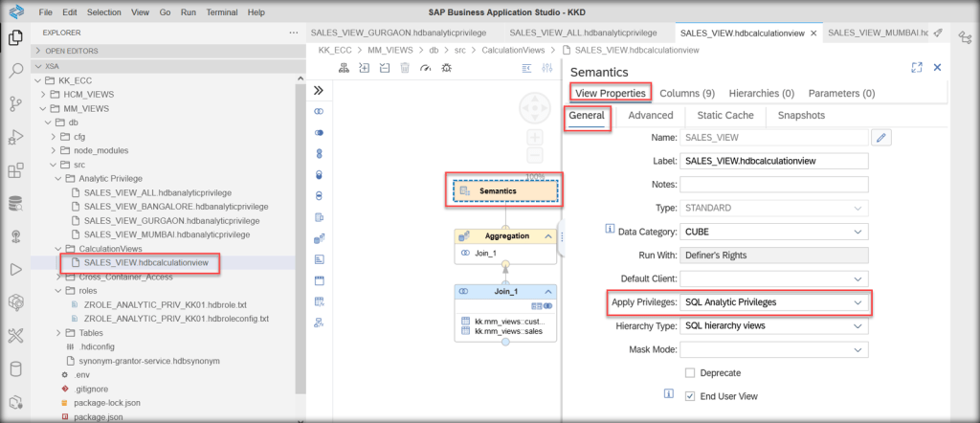This screenshot has width=980, height=423.
Task: Uncheck the End User View checkbox
Action: click(x=690, y=395)
